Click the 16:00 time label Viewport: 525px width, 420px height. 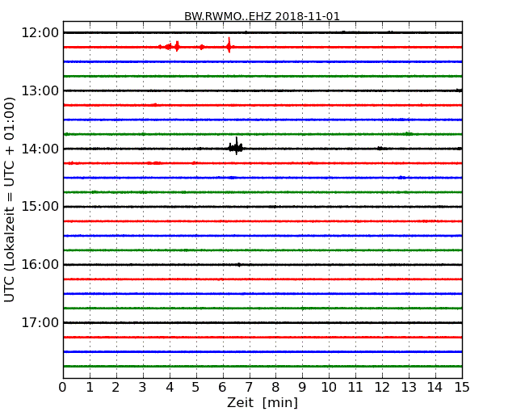pos(40,265)
